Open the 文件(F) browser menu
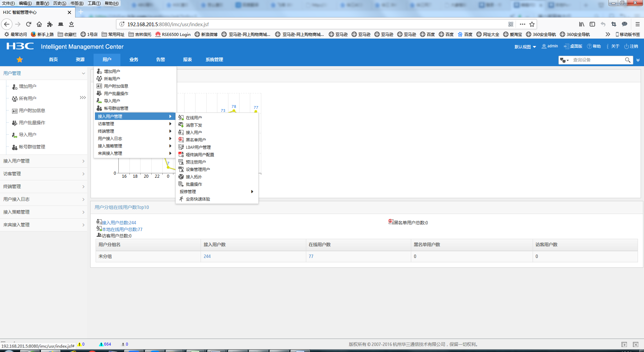The image size is (644, 352). pos(8,3)
